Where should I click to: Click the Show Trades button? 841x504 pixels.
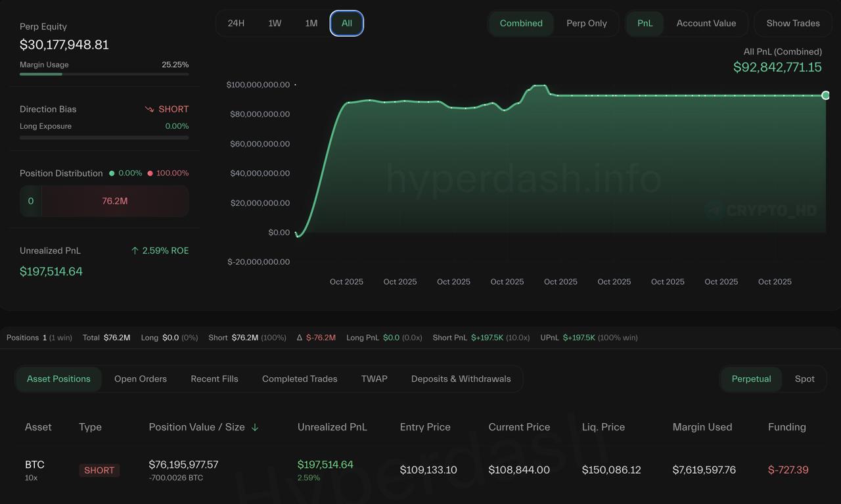tap(793, 23)
